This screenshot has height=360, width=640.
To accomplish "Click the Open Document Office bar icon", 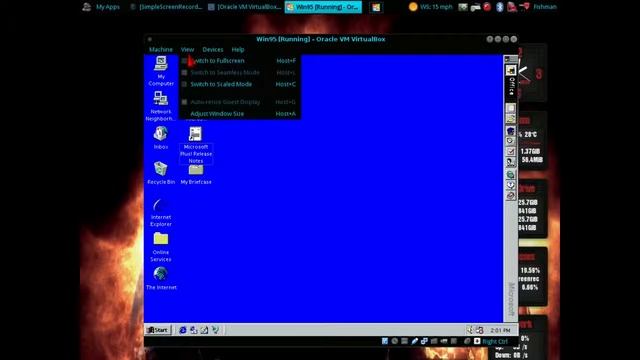I will [511, 119].
